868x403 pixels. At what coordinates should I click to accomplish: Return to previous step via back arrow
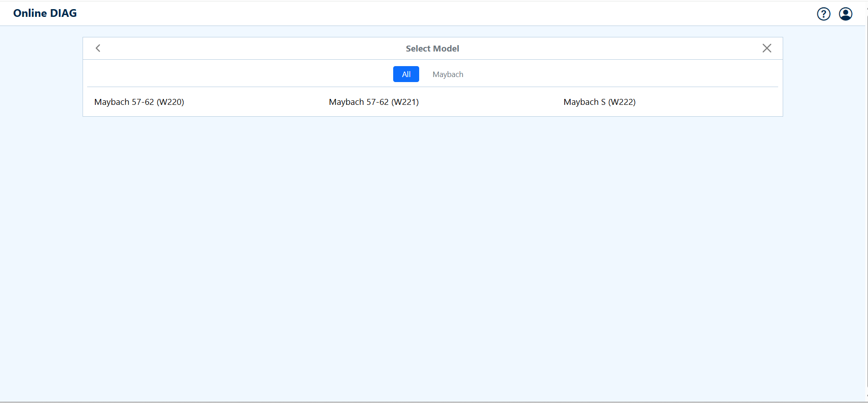coord(98,48)
